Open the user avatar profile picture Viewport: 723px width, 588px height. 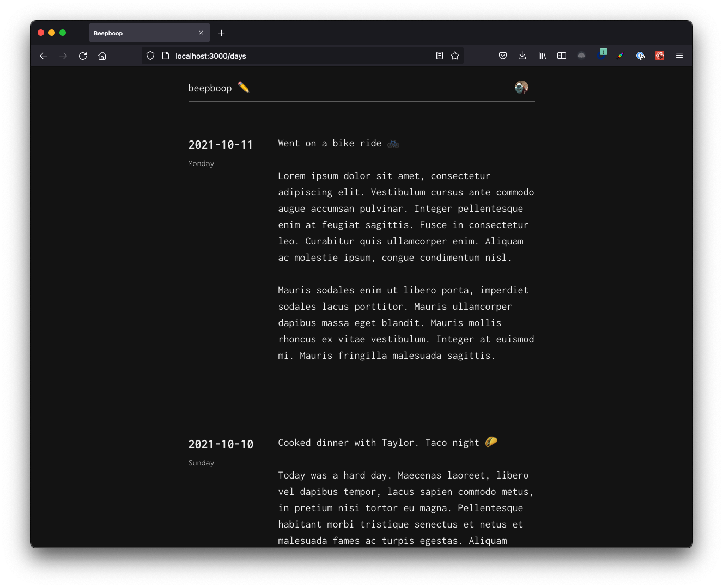[521, 87]
